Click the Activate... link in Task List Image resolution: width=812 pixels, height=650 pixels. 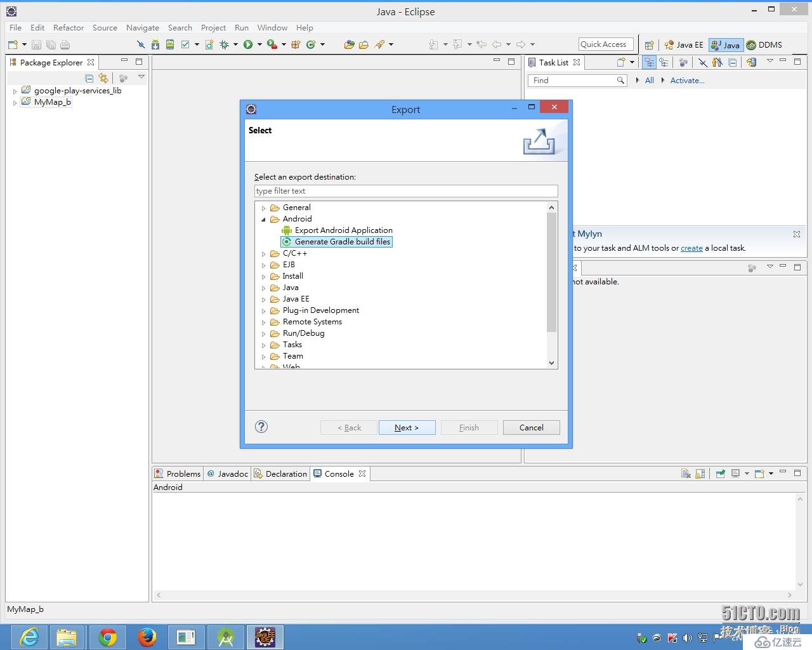click(x=687, y=80)
